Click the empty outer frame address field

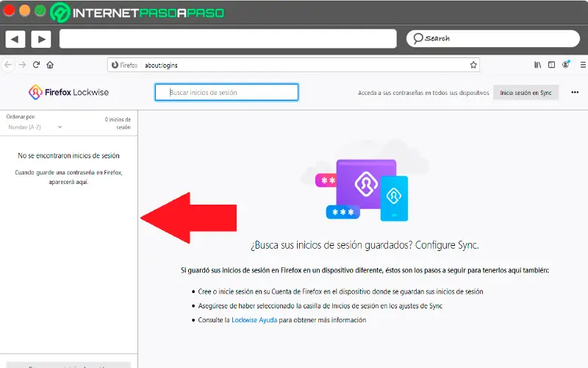pos(228,39)
